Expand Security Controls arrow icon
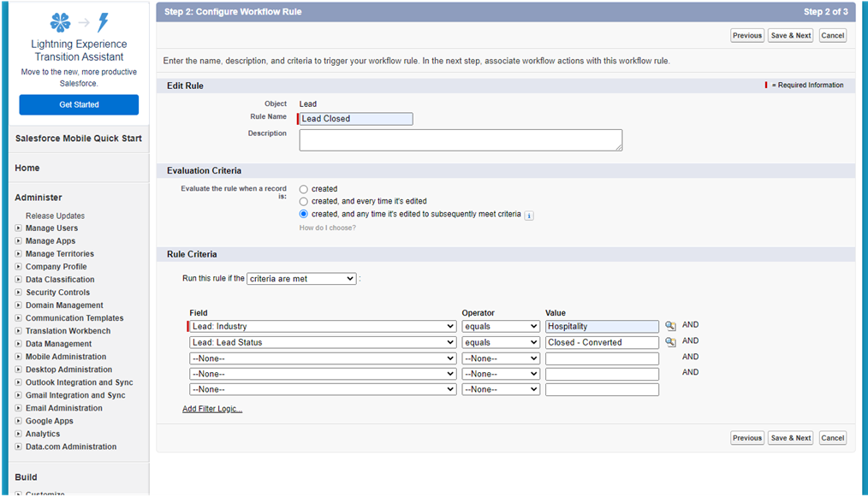868x497 pixels. [19, 293]
